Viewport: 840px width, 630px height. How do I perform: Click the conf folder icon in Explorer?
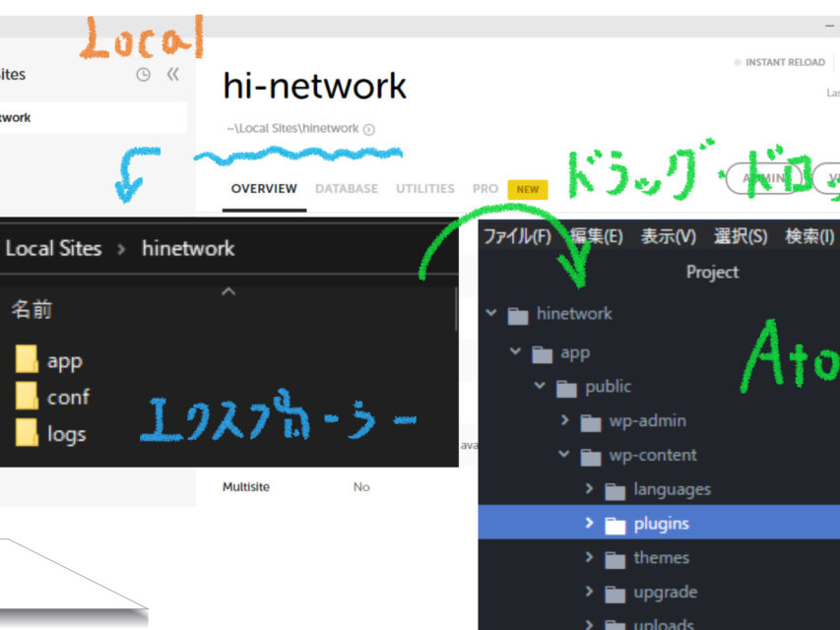point(27,396)
